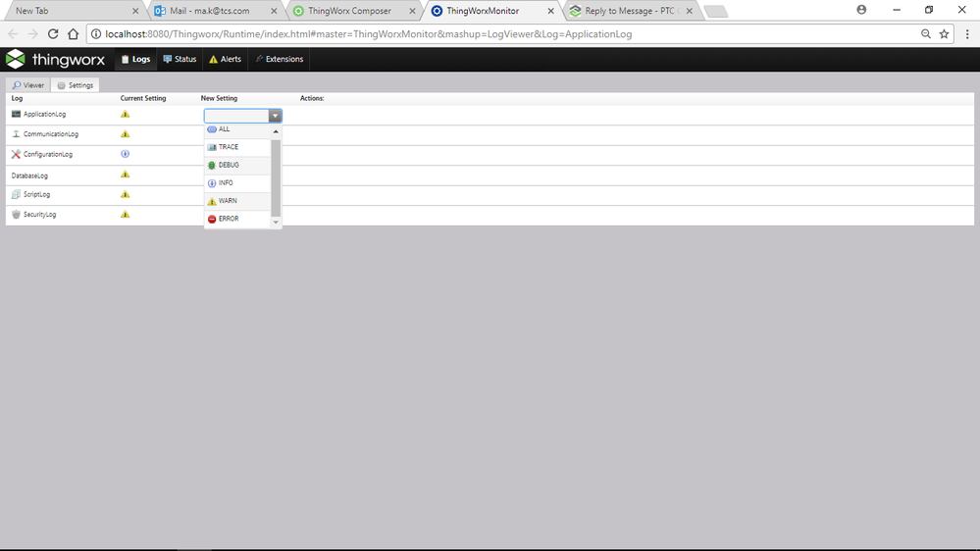The width and height of the screenshot is (980, 551).
Task: Click the SecurityLog label
Action: pyautogui.click(x=39, y=215)
